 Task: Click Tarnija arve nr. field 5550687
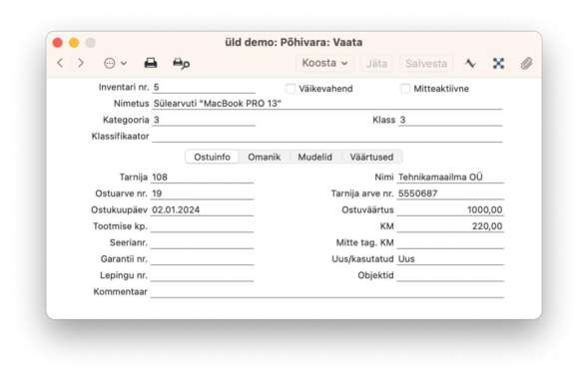[x=450, y=193]
